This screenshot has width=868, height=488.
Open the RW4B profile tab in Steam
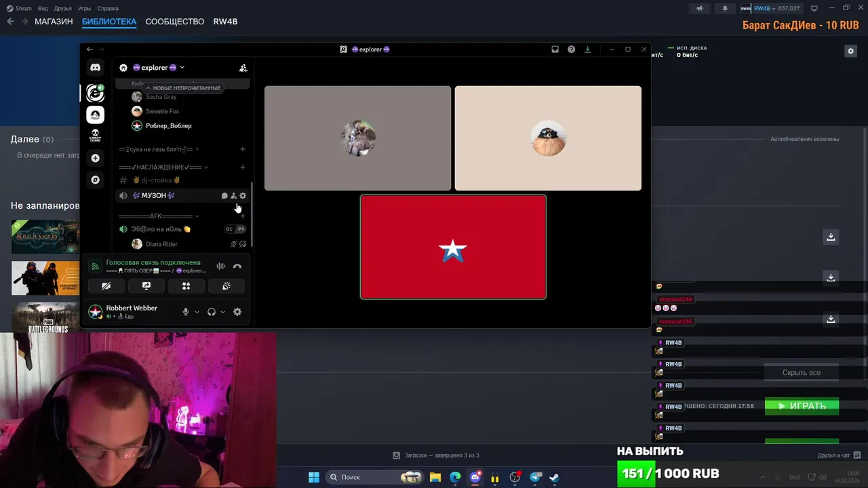pos(225,22)
